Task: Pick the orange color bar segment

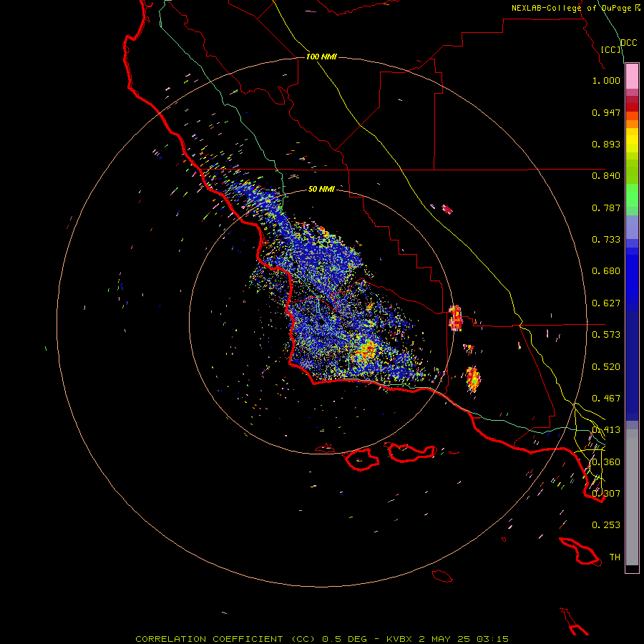Action: 632,124
